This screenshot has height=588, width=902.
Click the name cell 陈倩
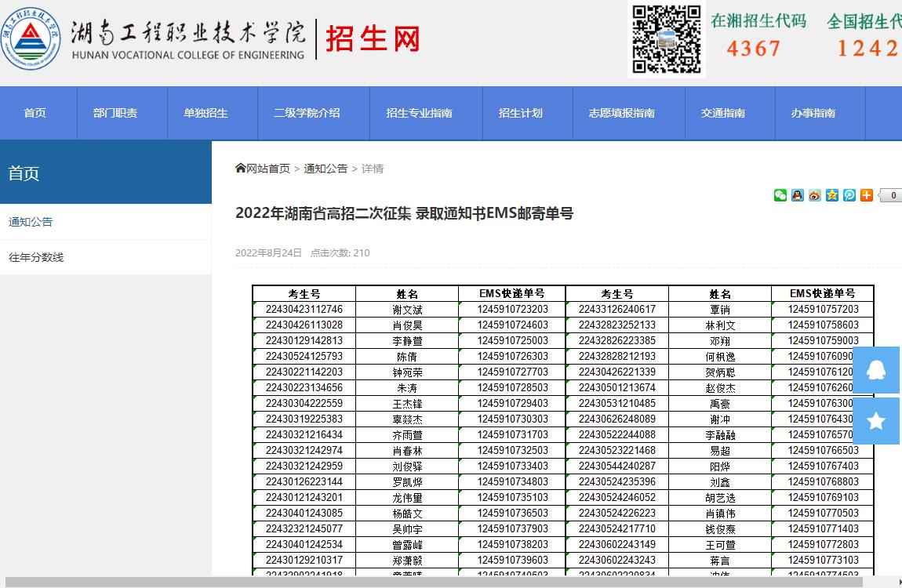pos(407,357)
